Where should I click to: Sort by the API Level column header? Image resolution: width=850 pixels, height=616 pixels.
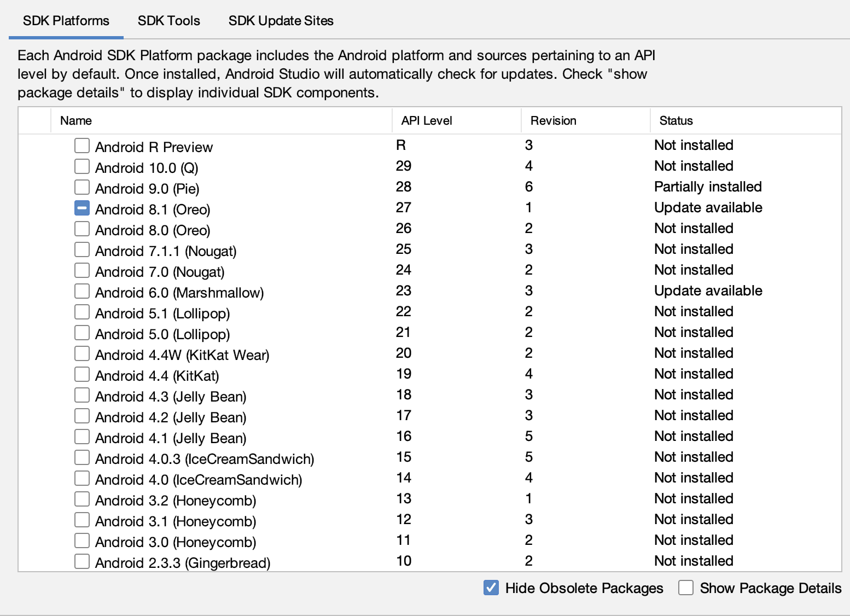[457, 120]
